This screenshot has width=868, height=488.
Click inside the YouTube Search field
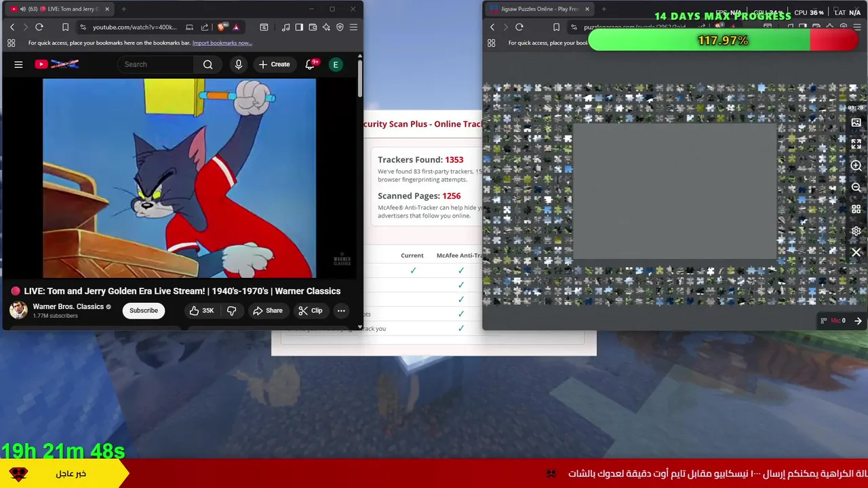157,64
